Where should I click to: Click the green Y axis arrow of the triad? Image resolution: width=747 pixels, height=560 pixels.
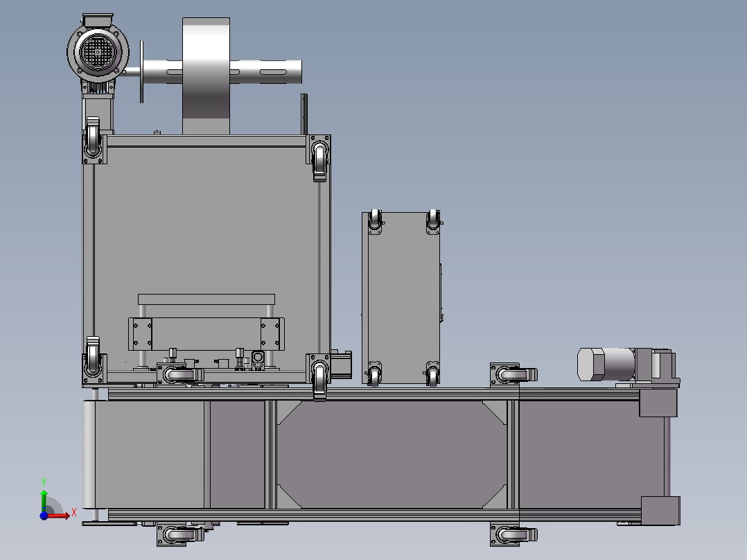(x=44, y=500)
